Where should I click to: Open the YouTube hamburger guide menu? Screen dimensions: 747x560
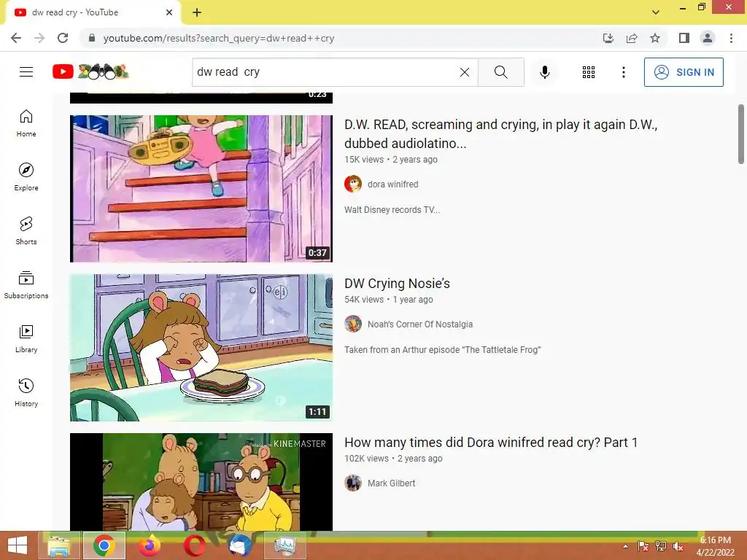click(x=26, y=72)
